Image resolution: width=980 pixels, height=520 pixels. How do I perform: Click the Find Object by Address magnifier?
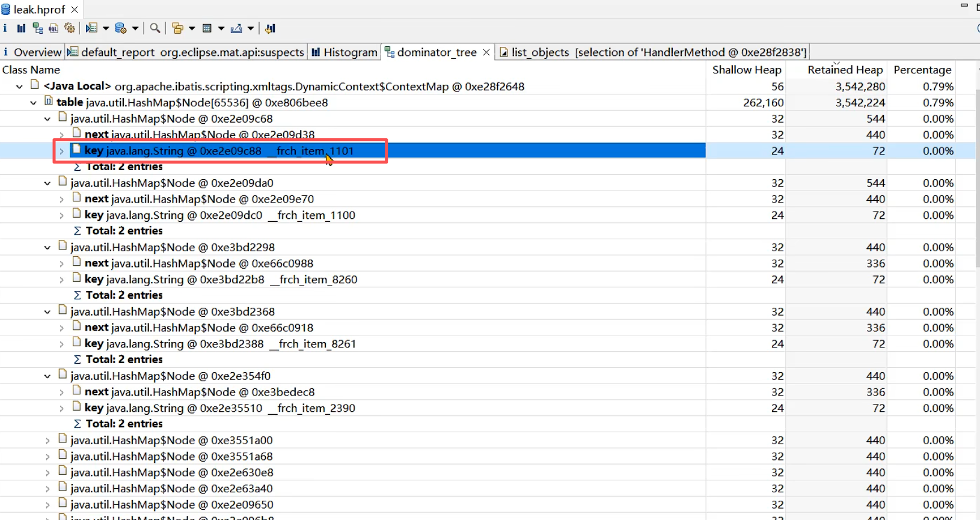155,28
